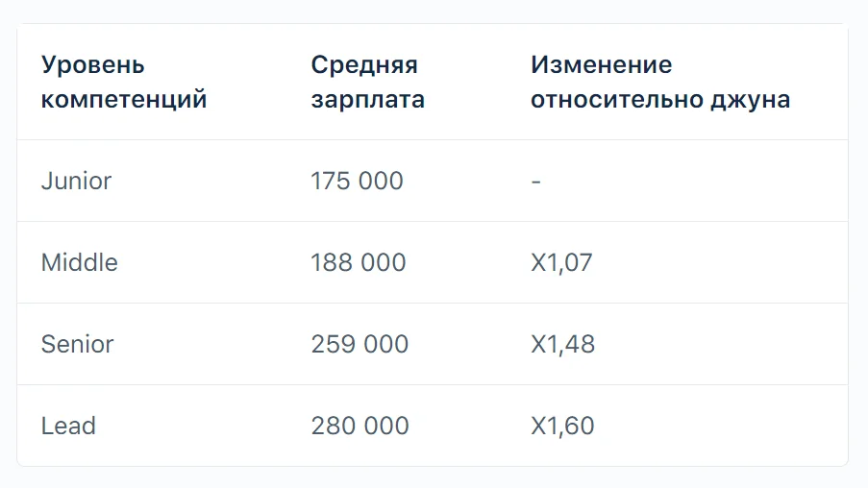Click the letter 'X' in 'X1,48'
The height and width of the screenshot is (488, 868).
pyautogui.click(x=538, y=344)
